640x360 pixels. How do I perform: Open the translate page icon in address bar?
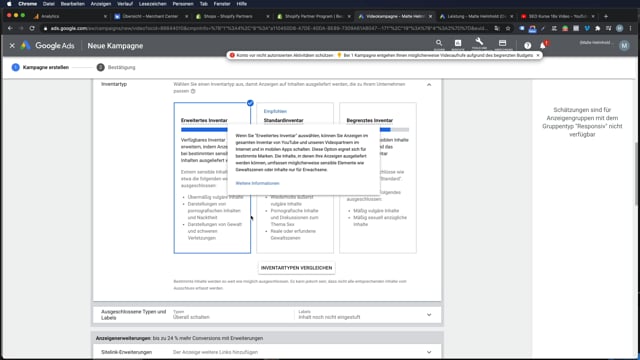(497, 28)
